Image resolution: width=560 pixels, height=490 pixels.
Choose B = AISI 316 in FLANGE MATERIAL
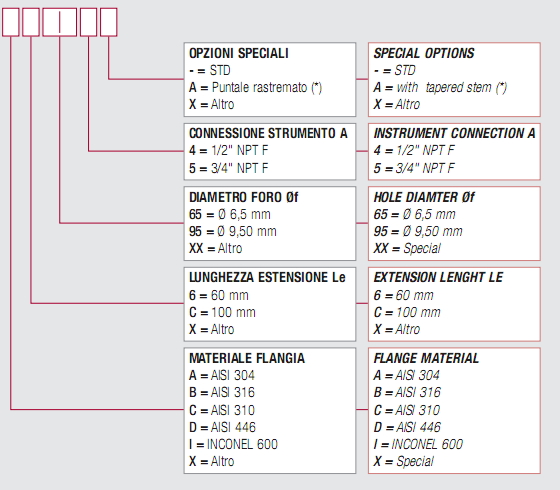[407, 392]
